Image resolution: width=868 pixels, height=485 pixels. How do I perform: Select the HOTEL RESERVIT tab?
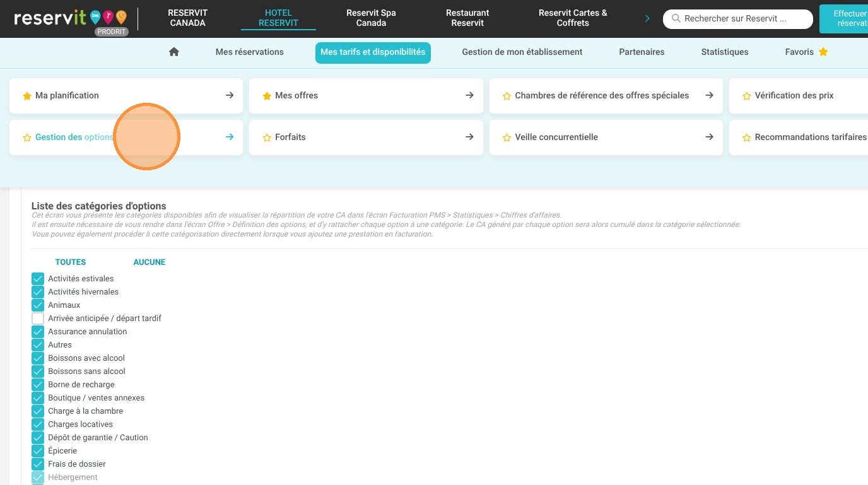tap(278, 18)
